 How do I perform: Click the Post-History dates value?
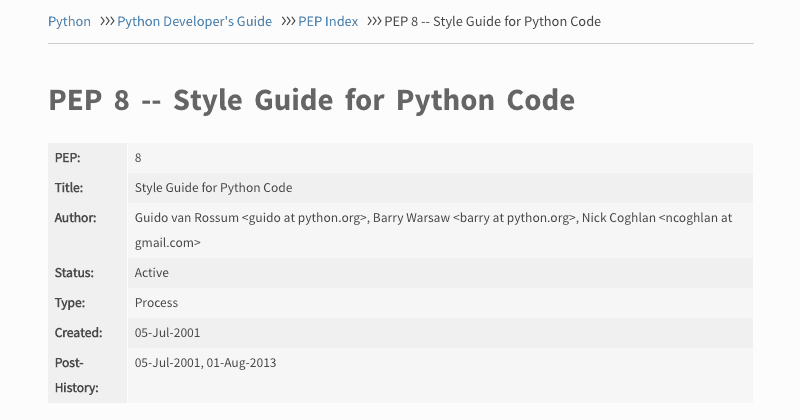[205, 363]
